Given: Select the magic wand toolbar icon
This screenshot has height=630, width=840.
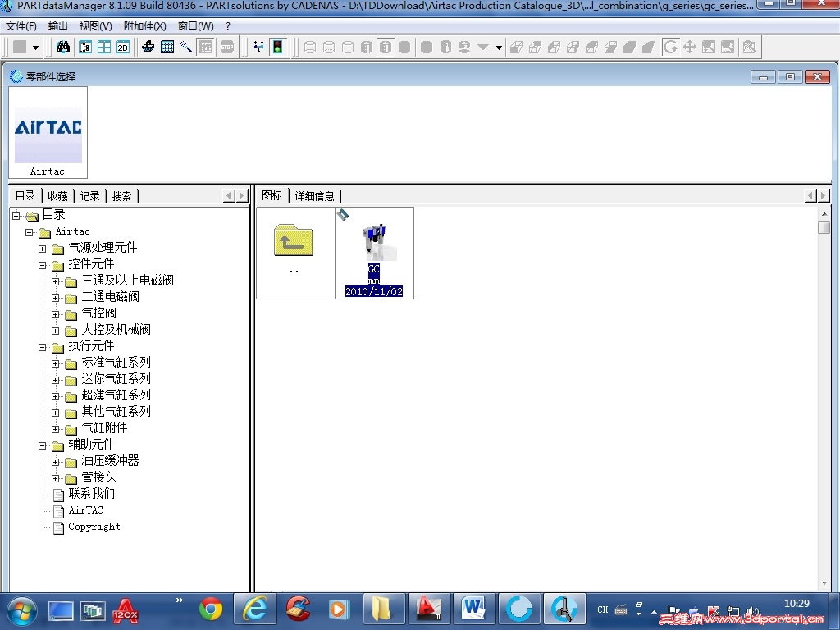Looking at the screenshot, I should point(186,47).
